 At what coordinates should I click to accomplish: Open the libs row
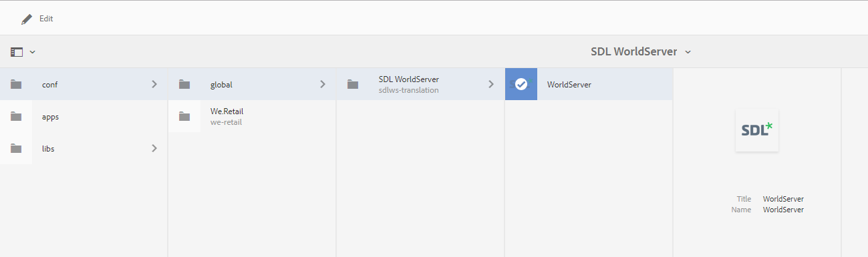[x=84, y=148]
